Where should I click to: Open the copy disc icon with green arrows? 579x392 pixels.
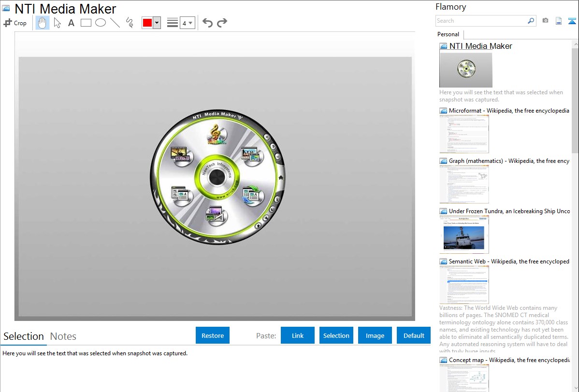click(252, 195)
